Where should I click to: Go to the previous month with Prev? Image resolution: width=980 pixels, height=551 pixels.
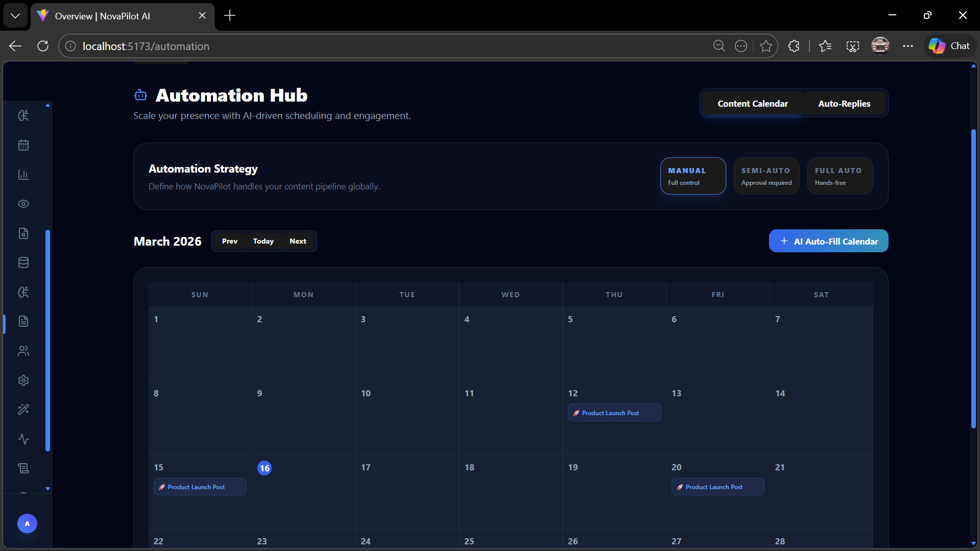coord(230,241)
